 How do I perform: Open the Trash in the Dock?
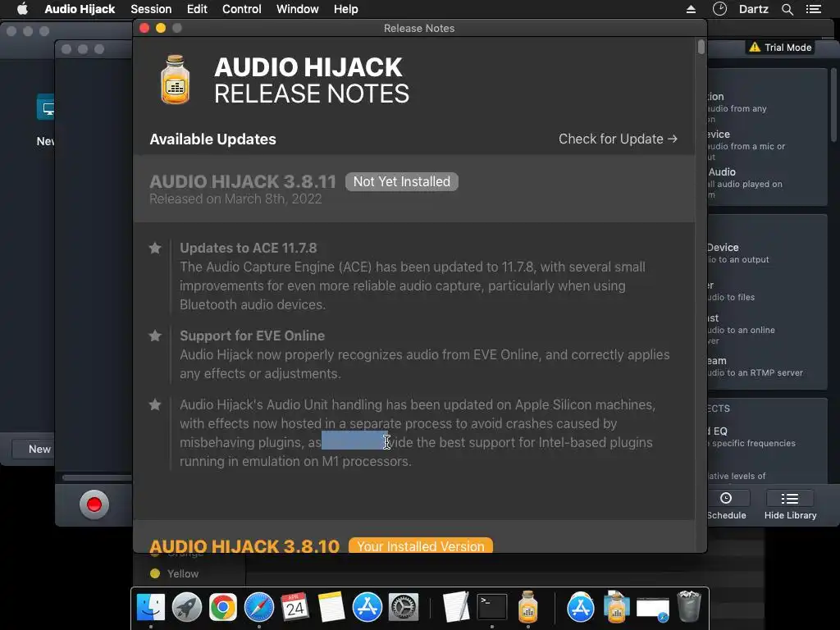689,606
